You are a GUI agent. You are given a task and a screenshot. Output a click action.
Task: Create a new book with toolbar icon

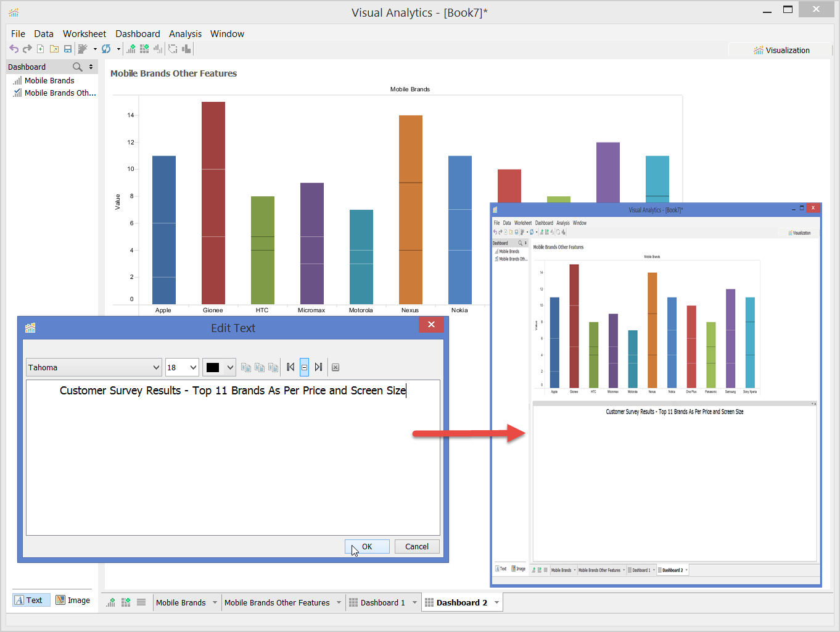pos(41,49)
